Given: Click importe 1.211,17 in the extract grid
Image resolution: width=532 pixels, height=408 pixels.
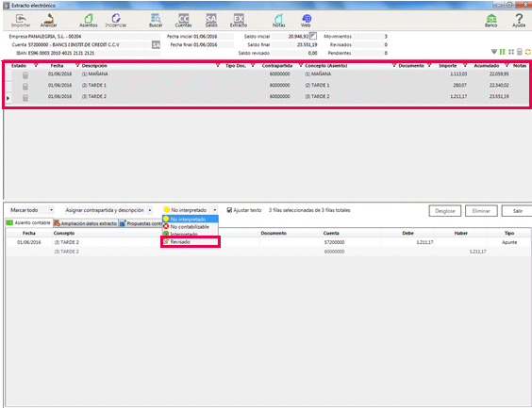Looking at the screenshot, I should tap(458, 96).
